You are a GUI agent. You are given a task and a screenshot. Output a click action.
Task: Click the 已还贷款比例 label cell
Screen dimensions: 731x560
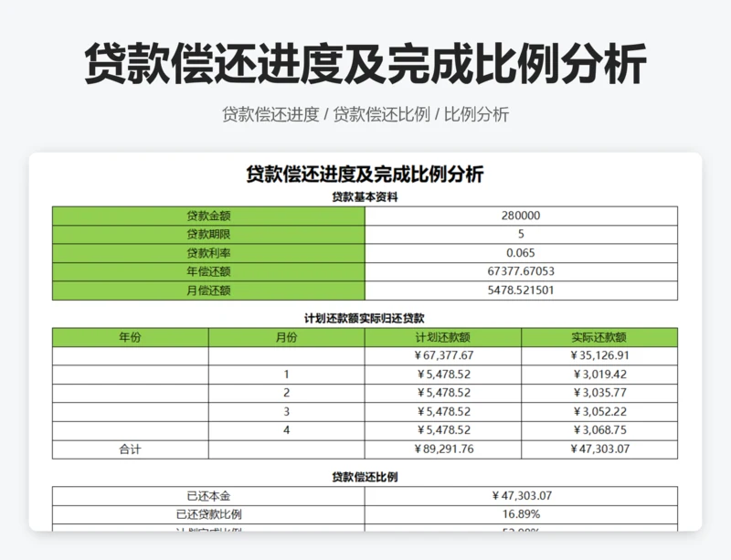(208, 514)
